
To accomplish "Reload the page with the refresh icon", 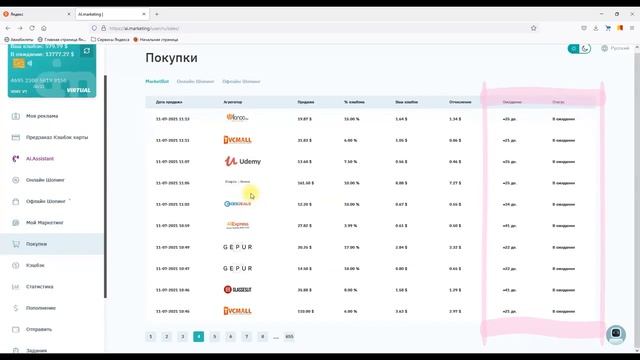I will click(x=32, y=28).
